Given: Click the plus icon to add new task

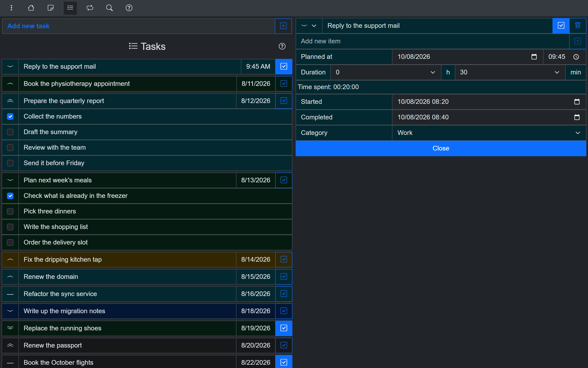Looking at the screenshot, I should tap(283, 26).
